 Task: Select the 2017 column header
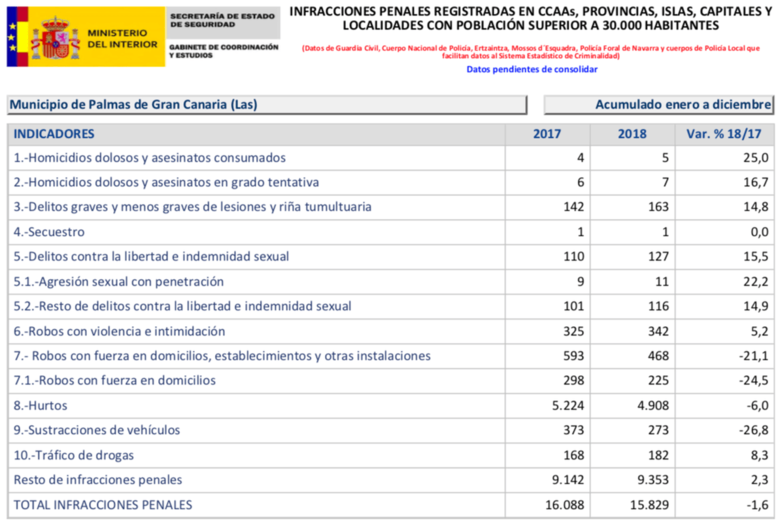(x=547, y=134)
